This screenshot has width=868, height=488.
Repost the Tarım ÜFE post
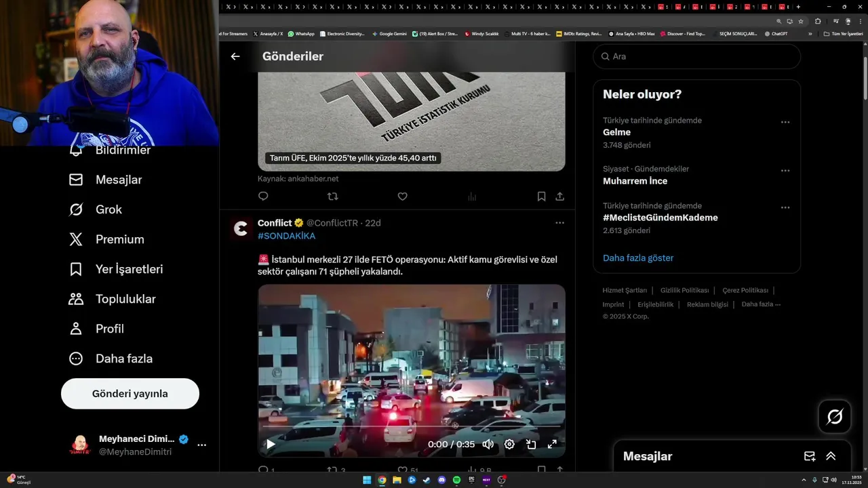pos(332,197)
